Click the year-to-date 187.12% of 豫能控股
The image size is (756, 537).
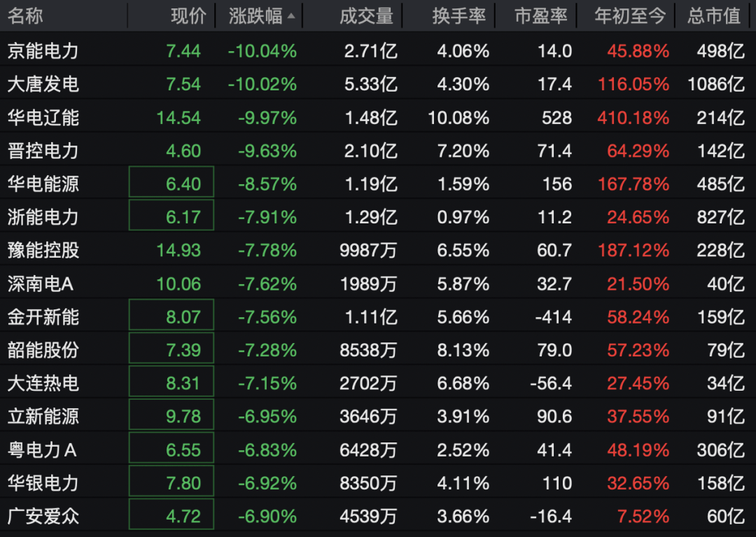pyautogui.click(x=633, y=251)
